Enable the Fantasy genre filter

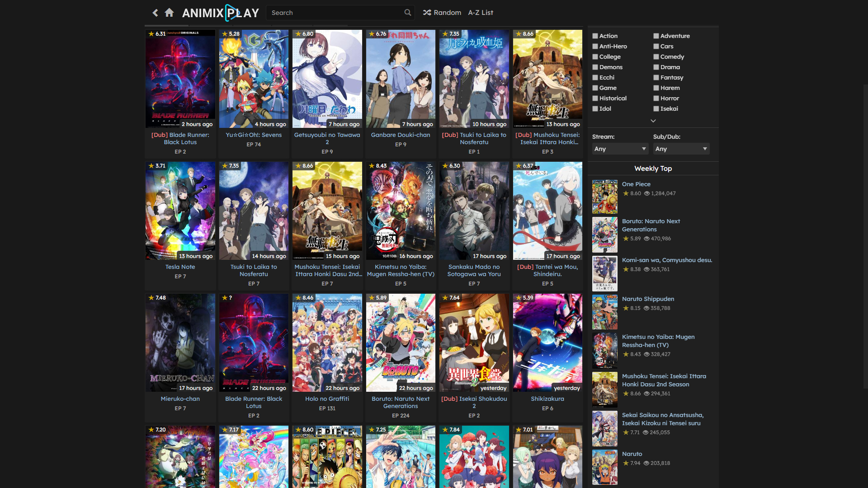[x=656, y=77]
